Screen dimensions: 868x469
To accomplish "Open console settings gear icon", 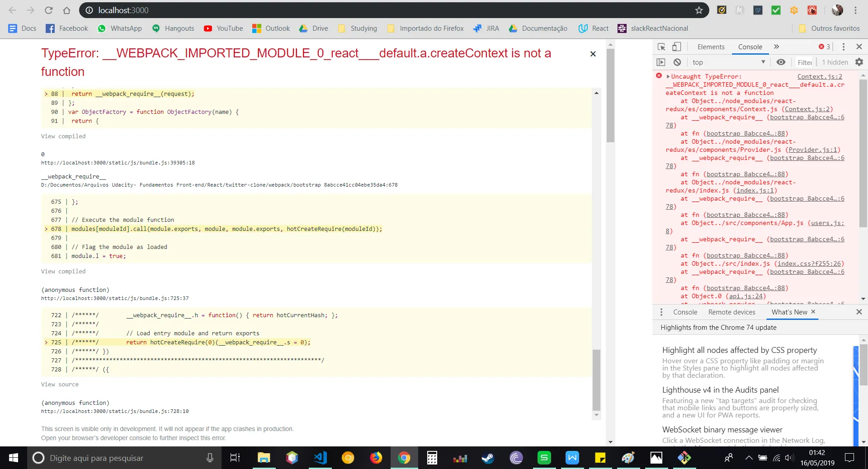I will pyautogui.click(x=859, y=62).
